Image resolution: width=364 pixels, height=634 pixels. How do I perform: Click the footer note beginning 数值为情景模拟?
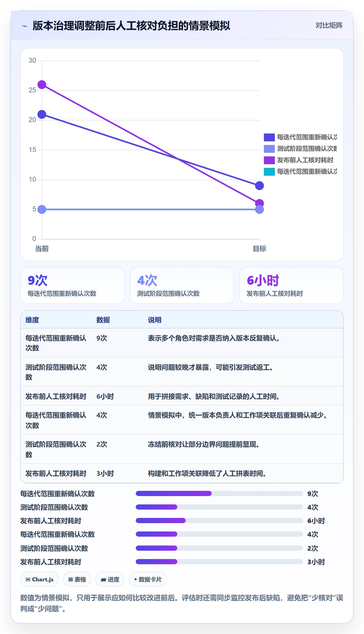(x=182, y=603)
